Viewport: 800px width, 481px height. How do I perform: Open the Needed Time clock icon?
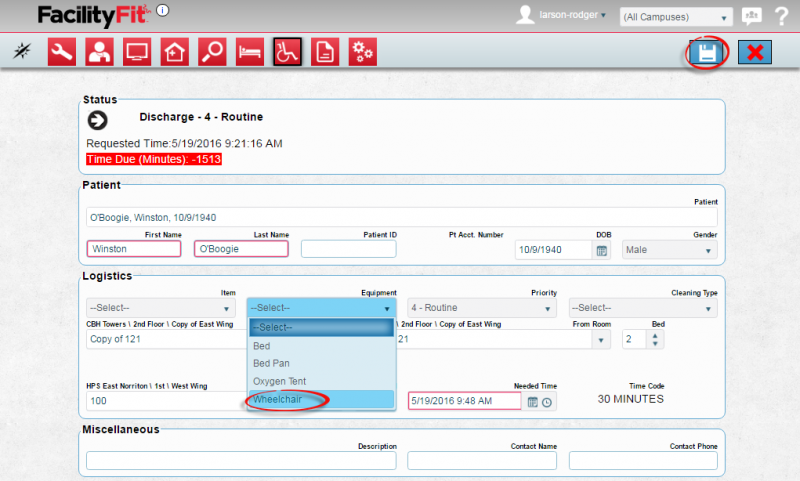[x=547, y=402]
